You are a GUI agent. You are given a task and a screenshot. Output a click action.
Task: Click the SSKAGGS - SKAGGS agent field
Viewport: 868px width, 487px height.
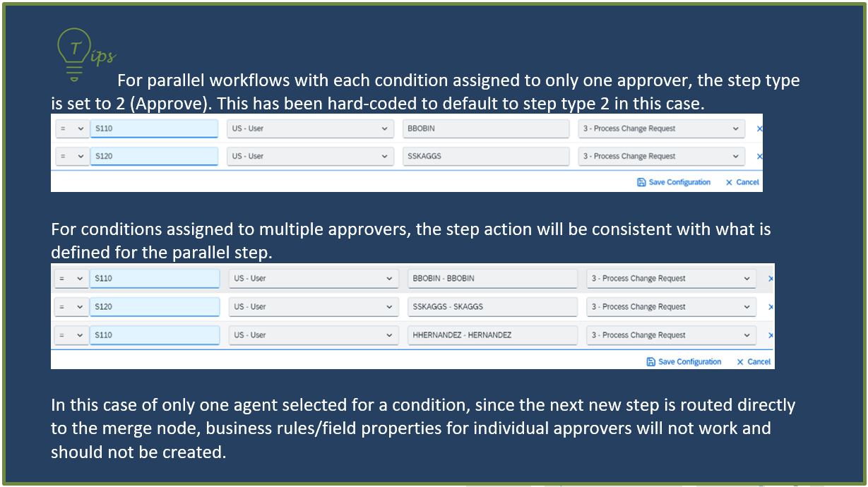[492, 307]
